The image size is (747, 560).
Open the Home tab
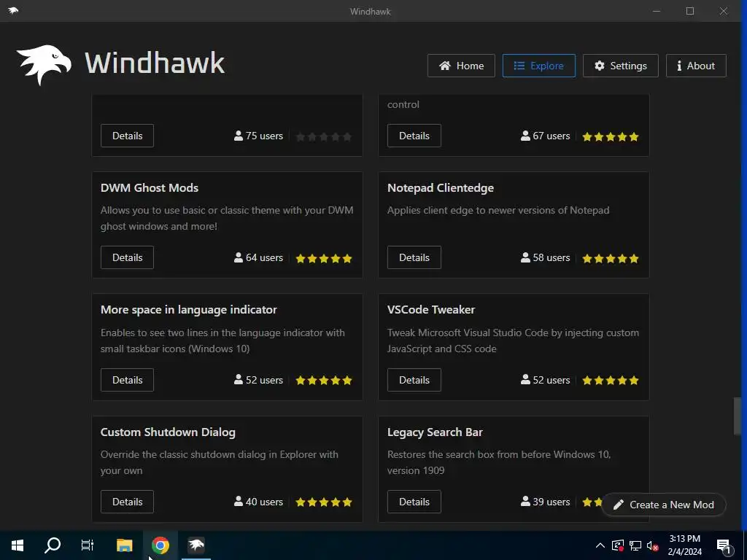pos(461,66)
